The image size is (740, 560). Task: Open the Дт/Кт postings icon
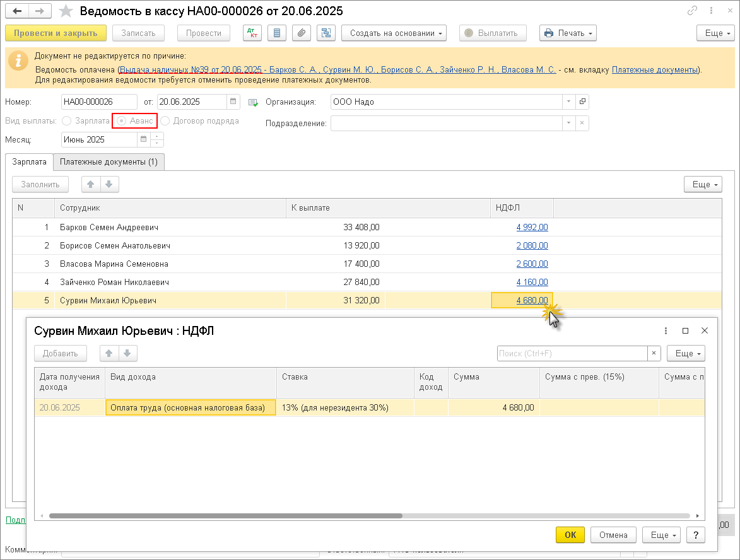coord(252,33)
